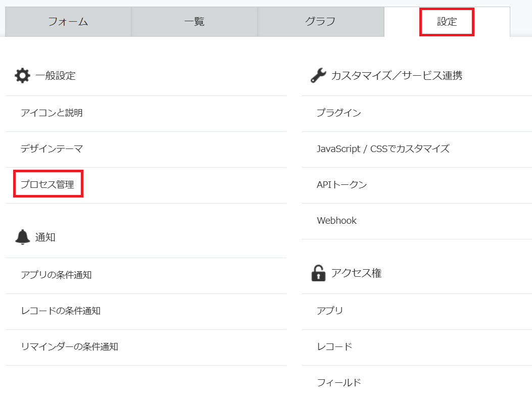Click the padlock icon beside アクセス権
Screen dimensions: 532x399
point(318,273)
